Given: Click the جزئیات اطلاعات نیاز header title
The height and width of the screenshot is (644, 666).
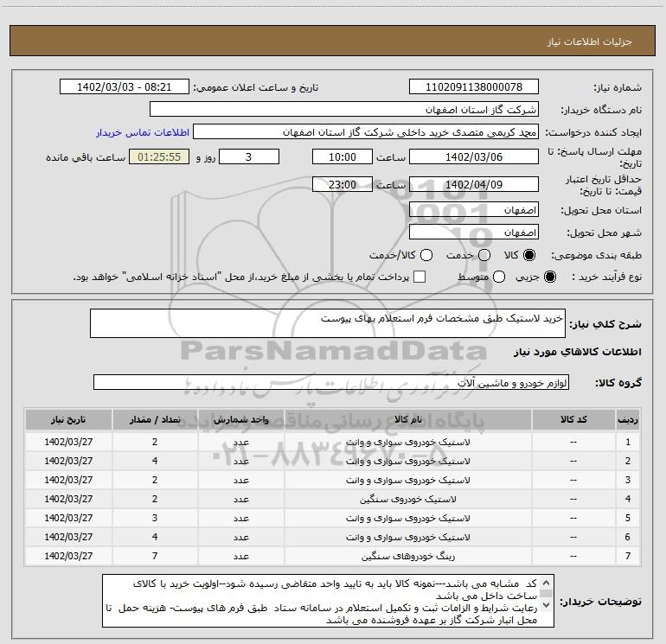Looking at the screenshot, I should [590, 41].
